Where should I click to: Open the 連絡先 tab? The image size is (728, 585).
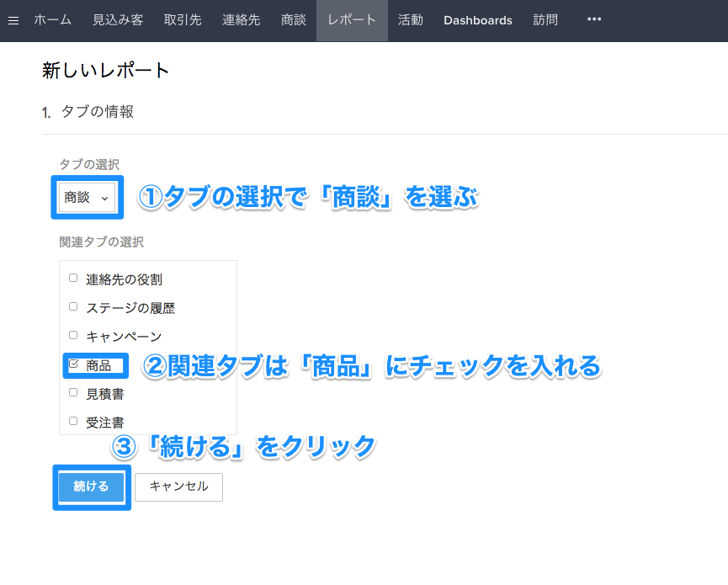coord(241,20)
